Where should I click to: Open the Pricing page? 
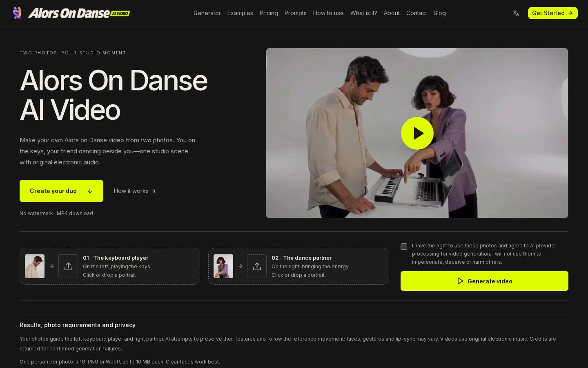269,13
